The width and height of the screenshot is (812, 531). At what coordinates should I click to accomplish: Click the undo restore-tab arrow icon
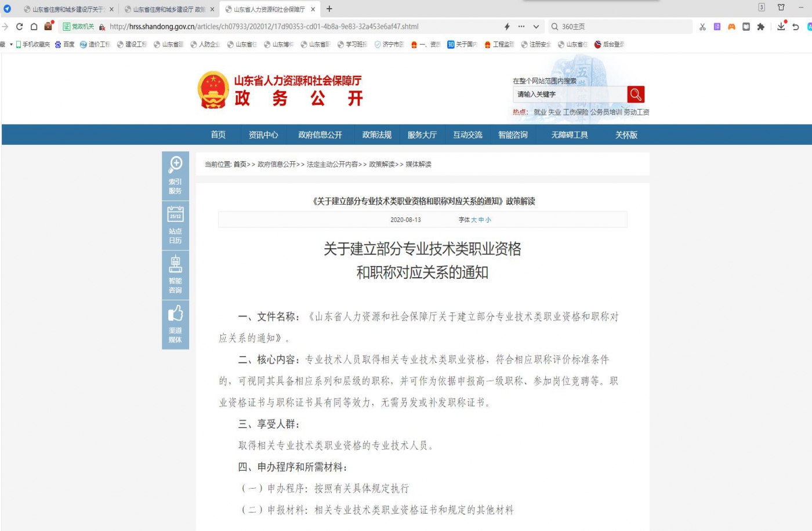point(796,27)
